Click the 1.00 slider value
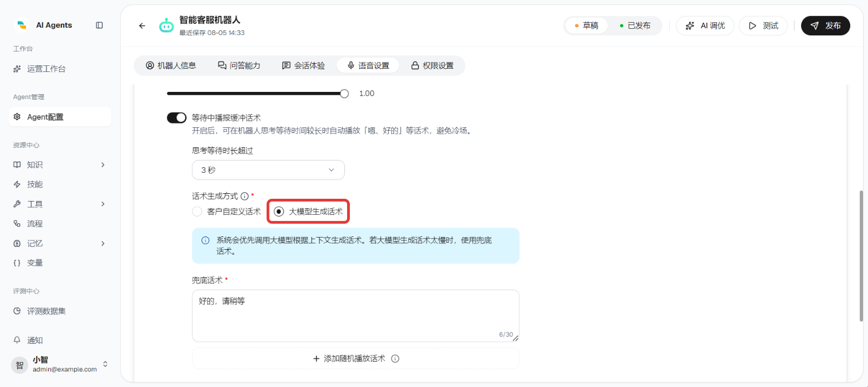Screen dimensions: 868x387 coord(367,94)
